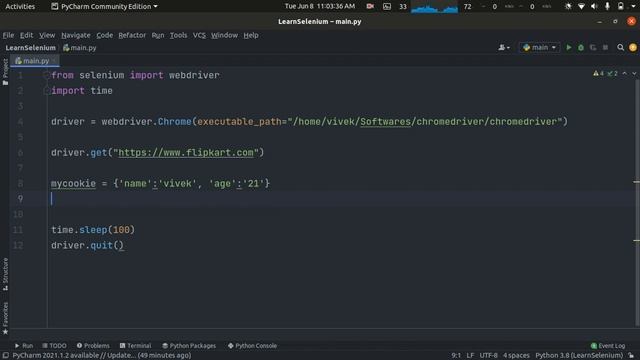Open the Refactor menu
The image size is (640, 360).
click(x=132, y=35)
